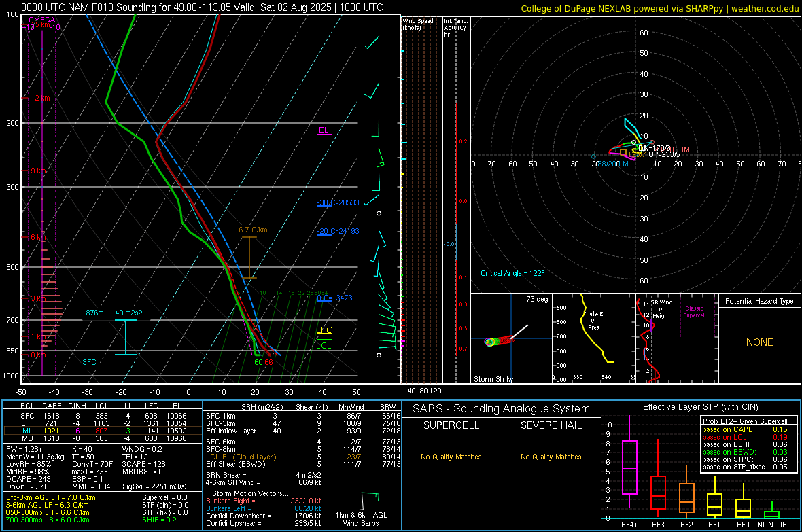
Task: Click the "-30 C=28533'" height label
Action: [338, 202]
